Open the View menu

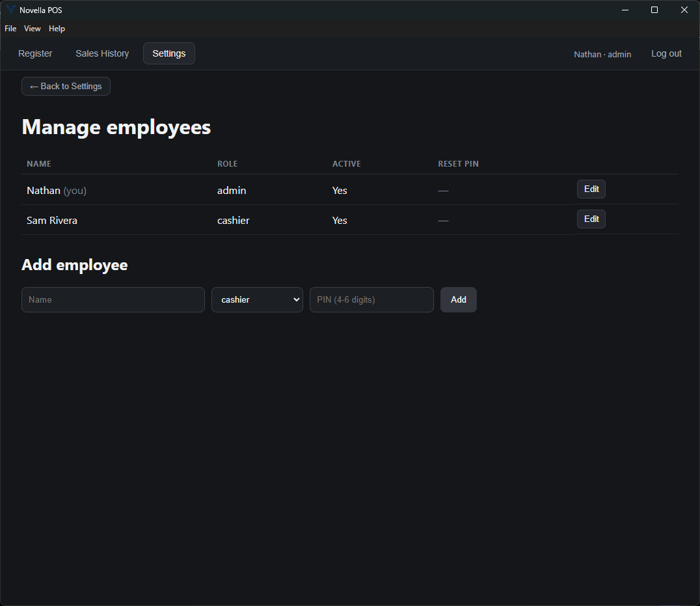point(32,29)
